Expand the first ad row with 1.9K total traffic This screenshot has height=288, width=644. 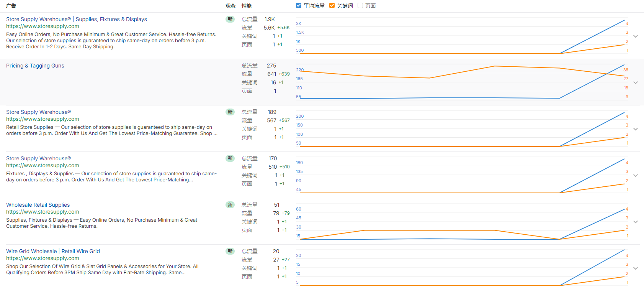tap(636, 36)
